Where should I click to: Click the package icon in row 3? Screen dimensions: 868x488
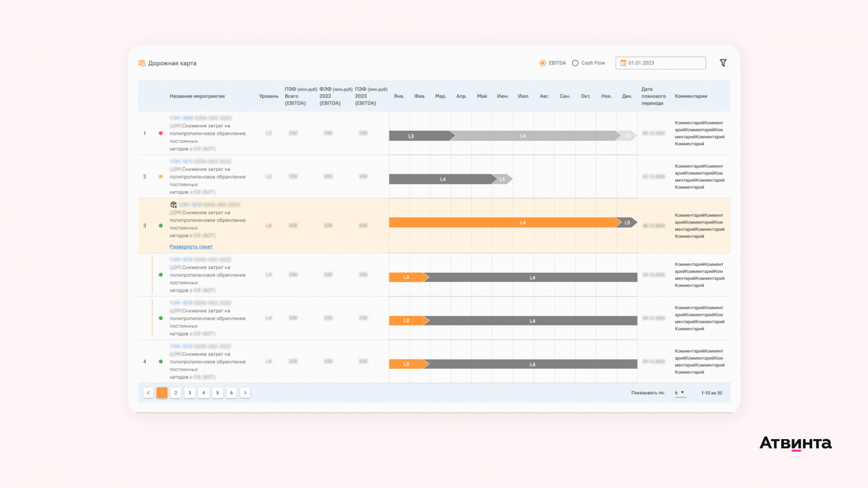tap(174, 205)
